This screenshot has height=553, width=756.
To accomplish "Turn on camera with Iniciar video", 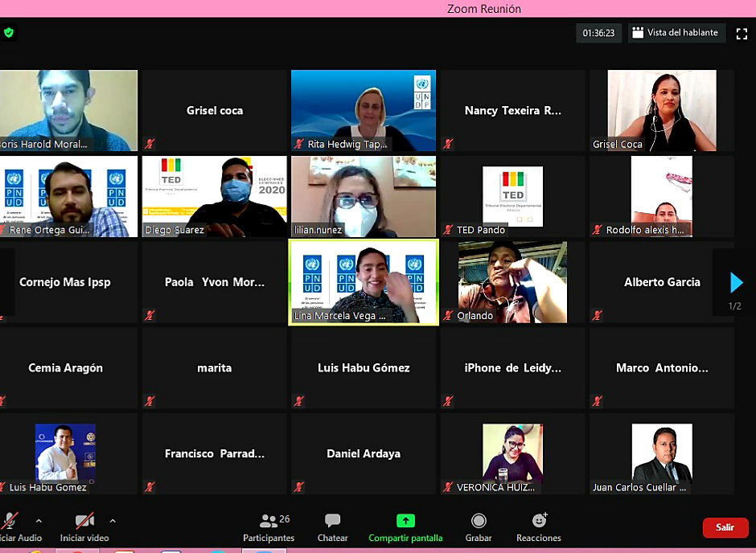I will (84, 526).
